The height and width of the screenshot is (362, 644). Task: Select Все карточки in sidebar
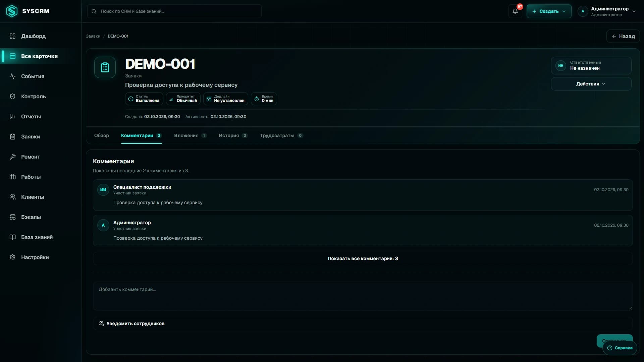point(41,56)
